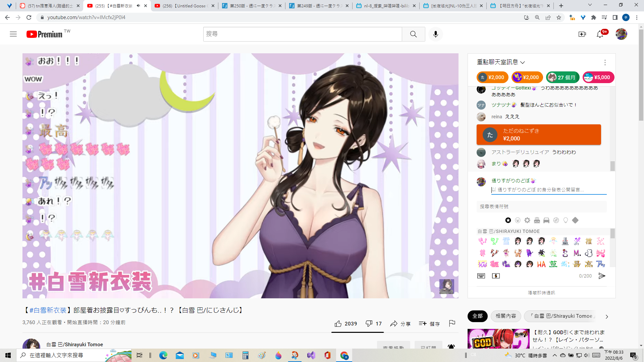
Task: Select the cake food emoji category
Action: pyautogui.click(x=537, y=220)
